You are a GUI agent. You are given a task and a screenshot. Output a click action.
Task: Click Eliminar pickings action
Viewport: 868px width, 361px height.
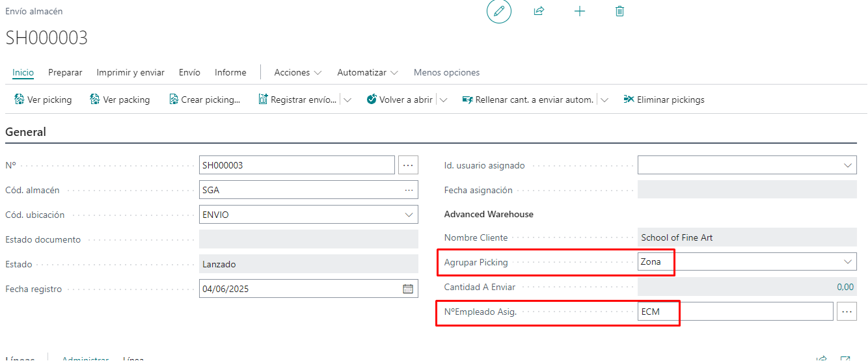tap(664, 100)
